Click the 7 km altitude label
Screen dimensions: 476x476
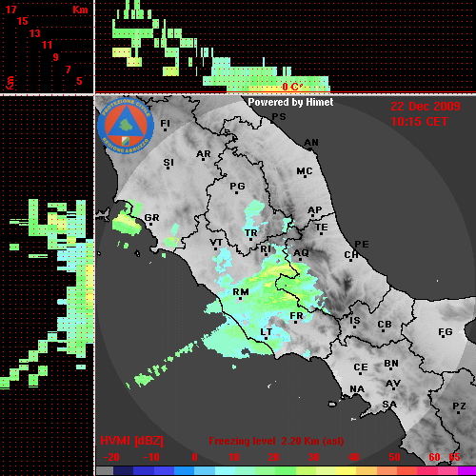(68, 69)
